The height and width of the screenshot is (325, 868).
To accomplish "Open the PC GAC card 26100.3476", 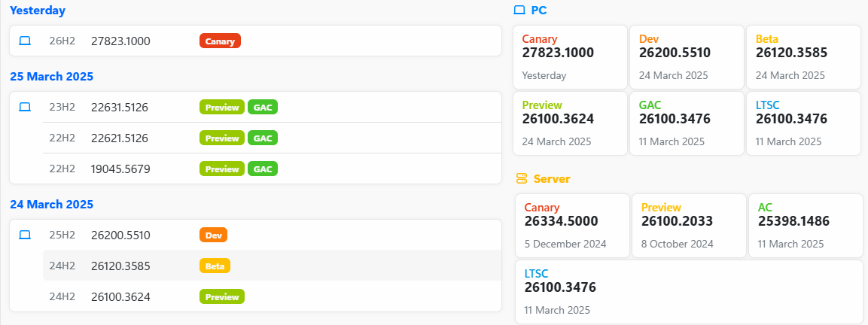I will tap(687, 123).
